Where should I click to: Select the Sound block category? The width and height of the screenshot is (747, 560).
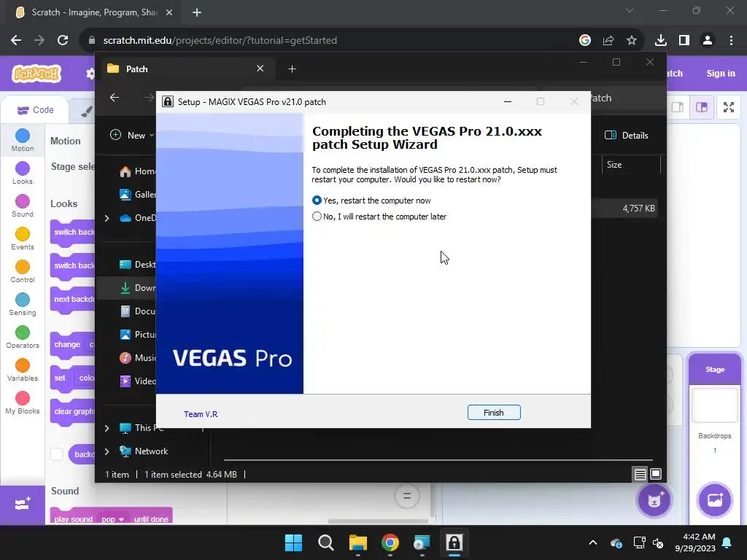tap(23, 206)
